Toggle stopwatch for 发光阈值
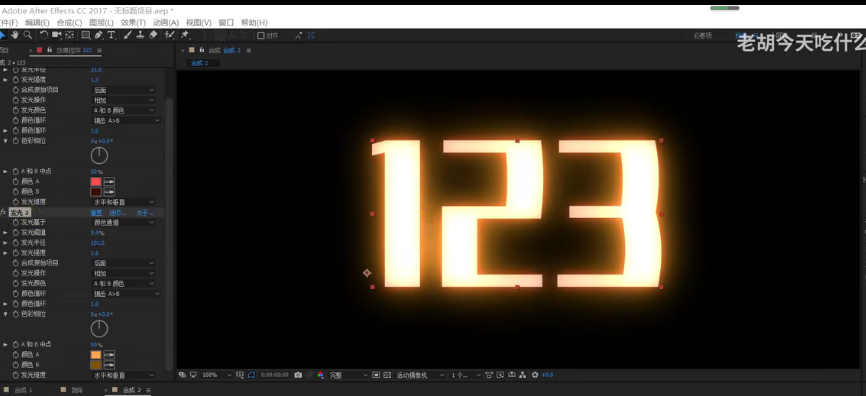The width and height of the screenshot is (866, 396). [x=16, y=233]
